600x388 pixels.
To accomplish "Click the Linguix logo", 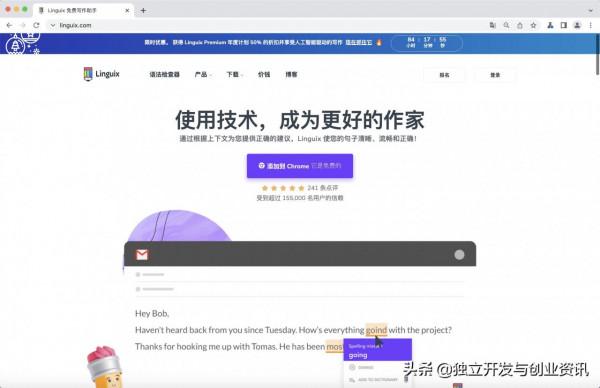I will [x=101, y=74].
